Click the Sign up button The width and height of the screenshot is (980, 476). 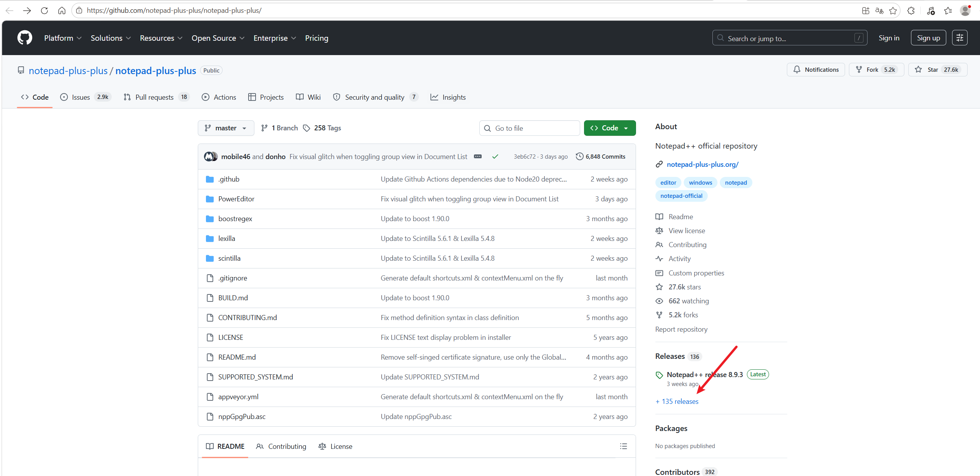928,38
